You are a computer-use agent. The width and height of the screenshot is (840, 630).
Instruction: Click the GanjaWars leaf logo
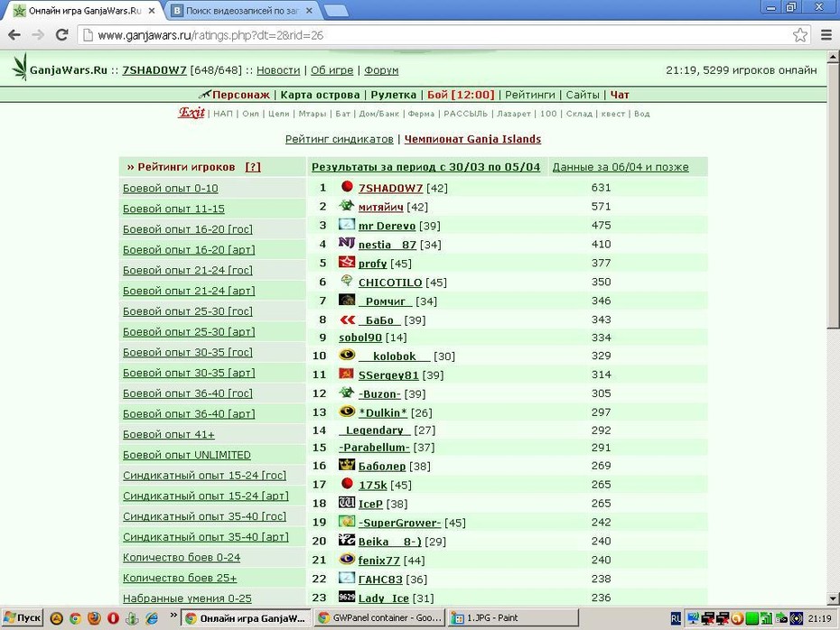tap(20, 68)
